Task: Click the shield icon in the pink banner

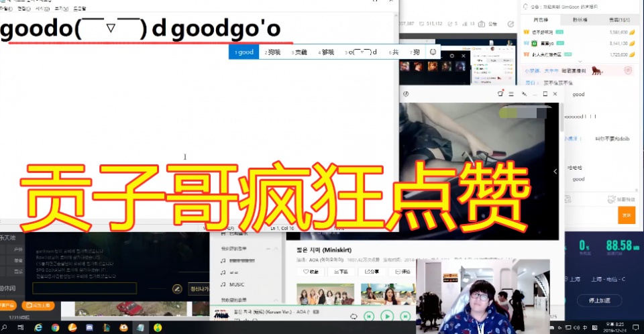Action: pyautogui.click(x=628, y=70)
